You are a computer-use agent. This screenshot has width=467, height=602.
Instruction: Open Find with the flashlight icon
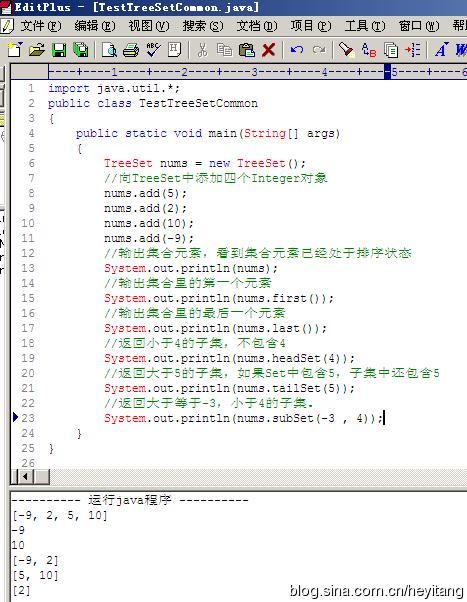click(346, 50)
